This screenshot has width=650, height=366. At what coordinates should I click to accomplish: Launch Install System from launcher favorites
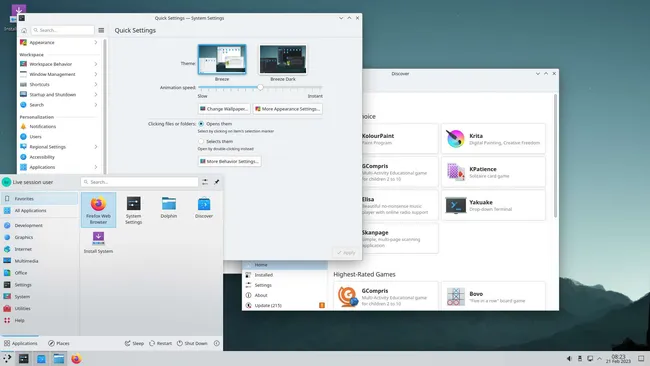(x=98, y=242)
